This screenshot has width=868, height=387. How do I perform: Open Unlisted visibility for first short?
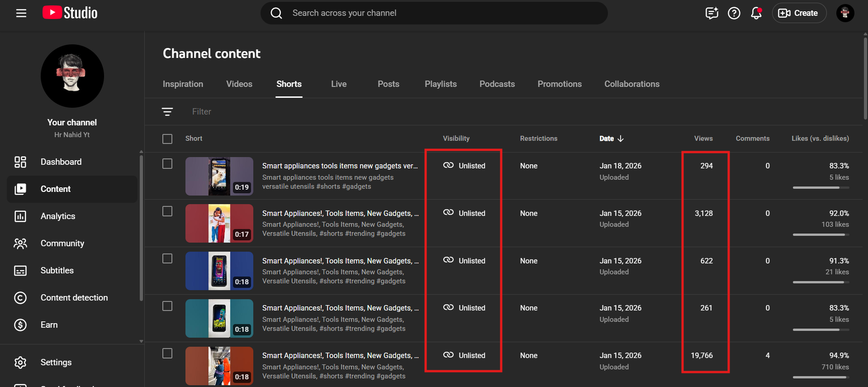tap(465, 166)
